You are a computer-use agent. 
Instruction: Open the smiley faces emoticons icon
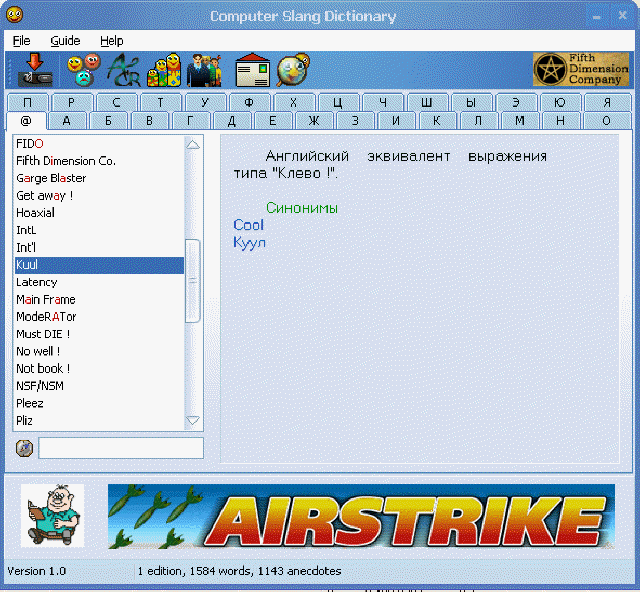[84, 70]
